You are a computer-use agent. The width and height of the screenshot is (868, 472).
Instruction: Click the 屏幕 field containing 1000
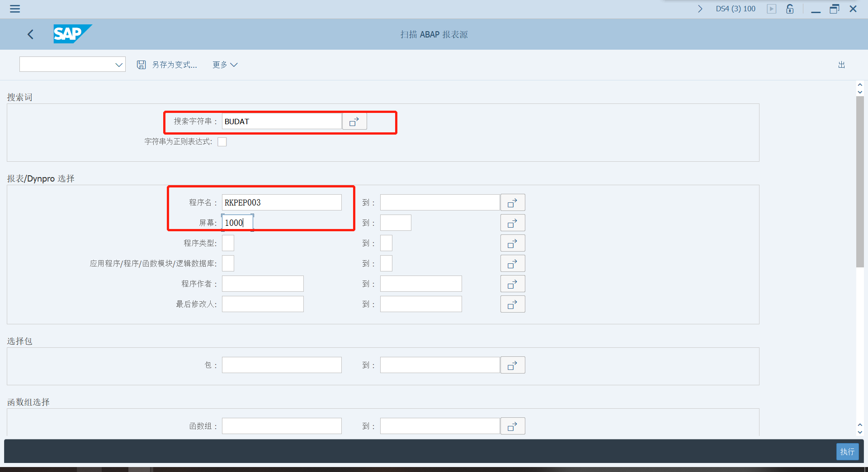(236, 222)
